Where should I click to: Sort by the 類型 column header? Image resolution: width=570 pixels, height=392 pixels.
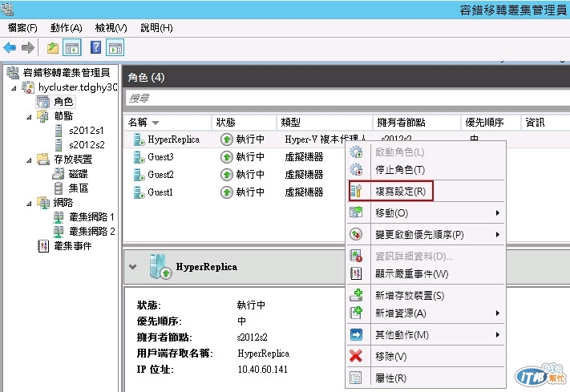click(325, 123)
